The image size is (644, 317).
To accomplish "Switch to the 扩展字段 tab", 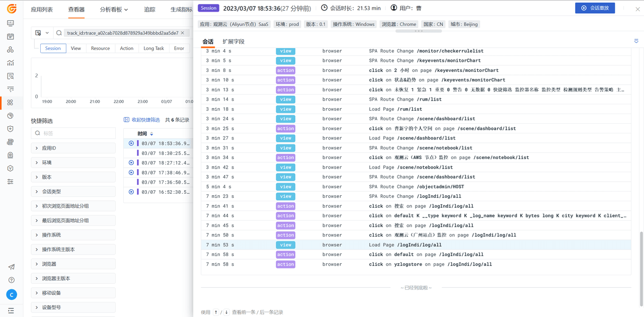I will point(233,42).
